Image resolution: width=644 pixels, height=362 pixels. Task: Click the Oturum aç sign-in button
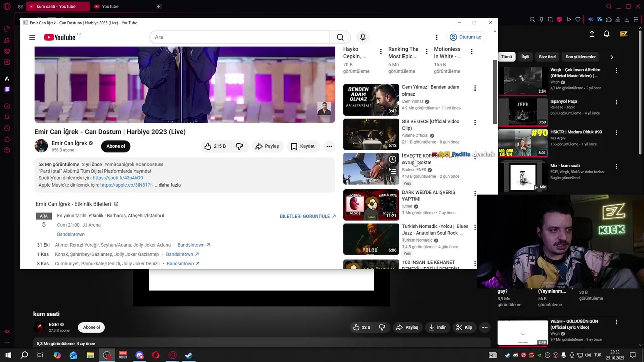pos(466,37)
